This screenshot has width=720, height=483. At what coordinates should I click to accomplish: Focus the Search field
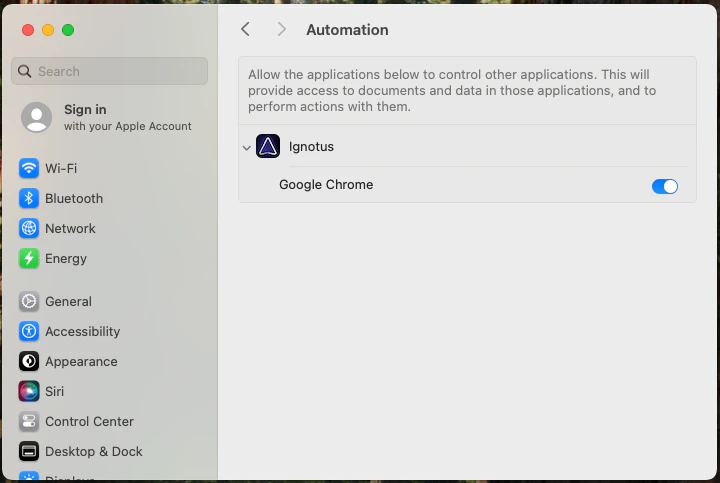(x=109, y=71)
